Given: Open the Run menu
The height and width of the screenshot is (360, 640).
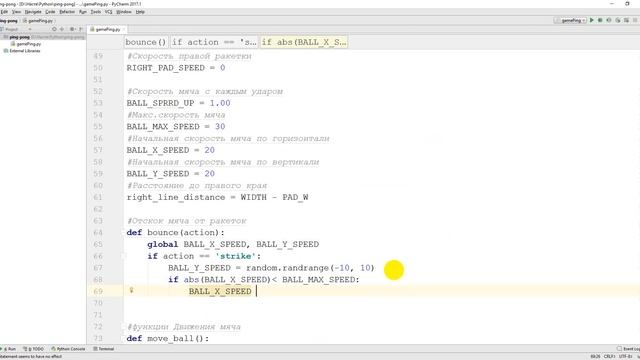Looking at the screenshot, I should tap(83, 12).
